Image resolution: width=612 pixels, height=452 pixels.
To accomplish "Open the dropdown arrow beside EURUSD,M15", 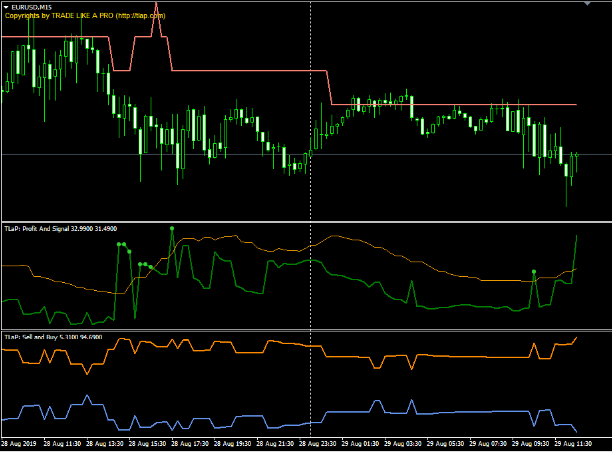I will click(6, 7).
